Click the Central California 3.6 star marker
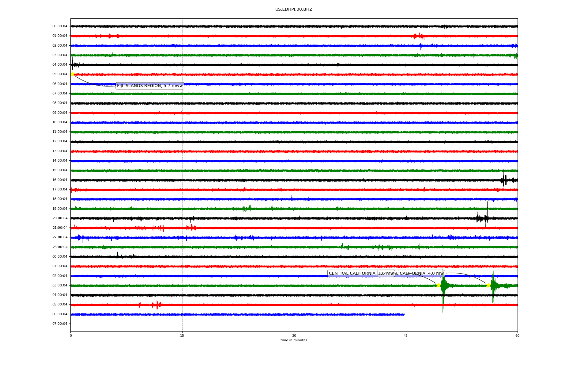This screenshot has width=588, height=368. pos(439,285)
